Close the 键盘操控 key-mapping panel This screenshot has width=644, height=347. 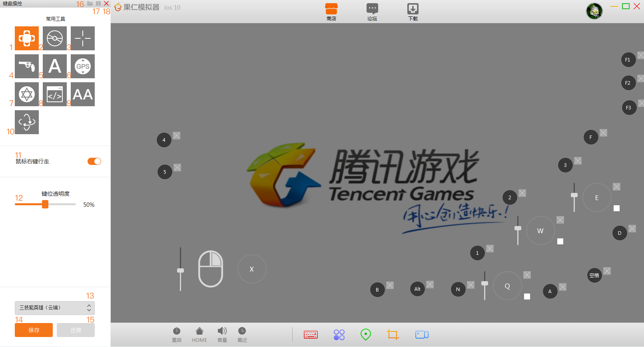[x=106, y=4]
